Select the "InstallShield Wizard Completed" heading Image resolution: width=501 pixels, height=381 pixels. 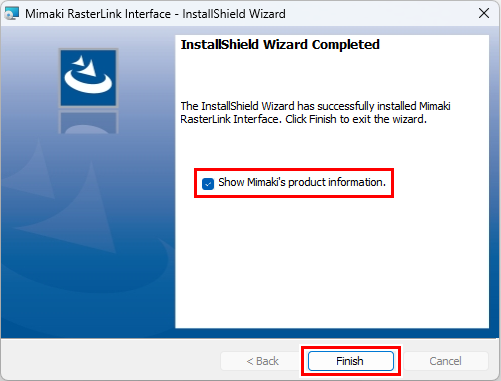[x=280, y=45]
